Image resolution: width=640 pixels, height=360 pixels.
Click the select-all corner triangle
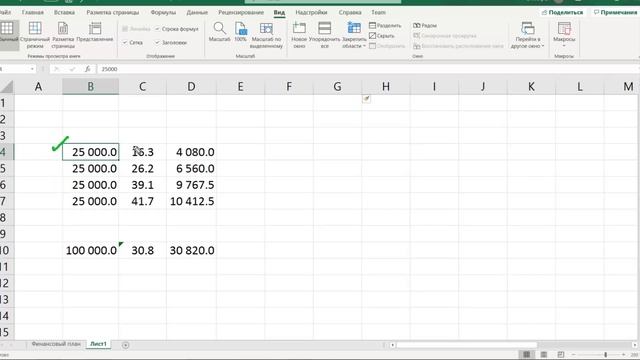click(x=7, y=87)
